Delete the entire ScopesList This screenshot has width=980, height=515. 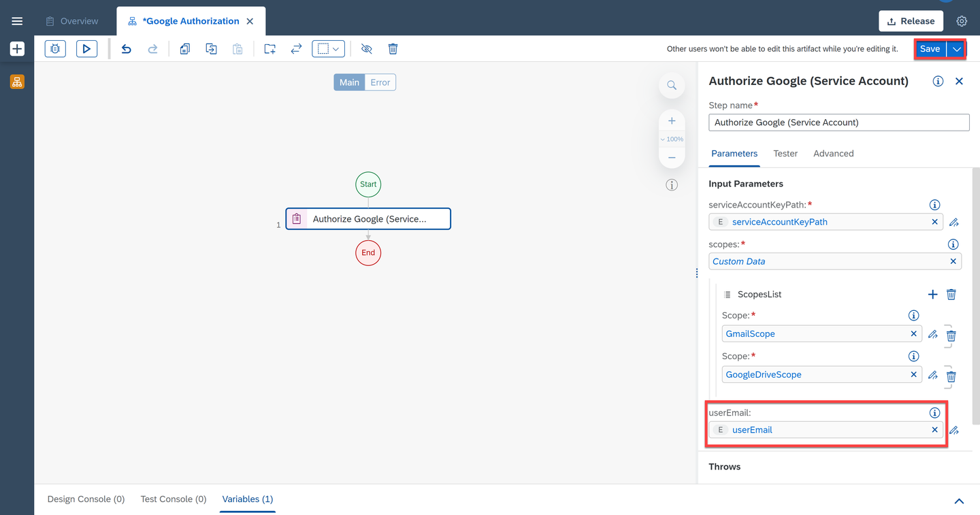[x=951, y=295]
